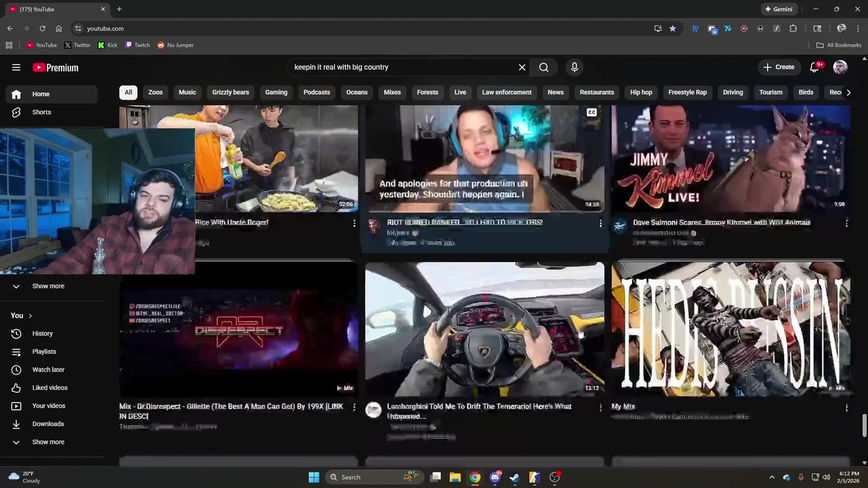Select the Podcasts filter chip
Image resolution: width=868 pixels, height=488 pixels.
click(x=317, y=92)
